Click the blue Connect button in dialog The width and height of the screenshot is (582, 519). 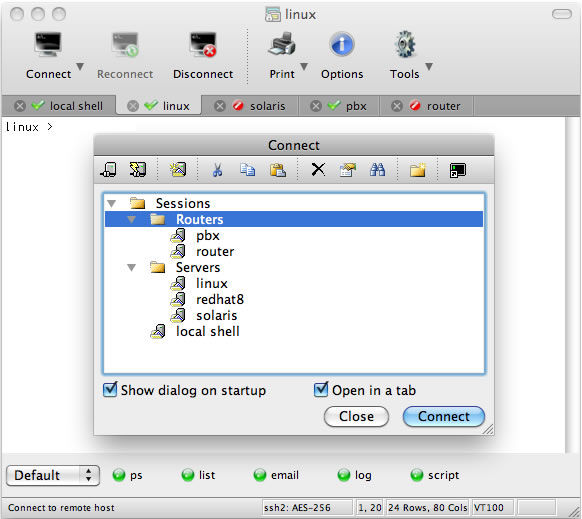[x=444, y=416]
